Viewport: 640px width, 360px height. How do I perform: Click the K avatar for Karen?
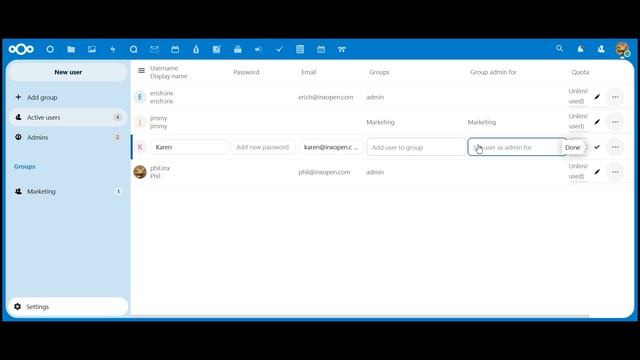click(140, 147)
